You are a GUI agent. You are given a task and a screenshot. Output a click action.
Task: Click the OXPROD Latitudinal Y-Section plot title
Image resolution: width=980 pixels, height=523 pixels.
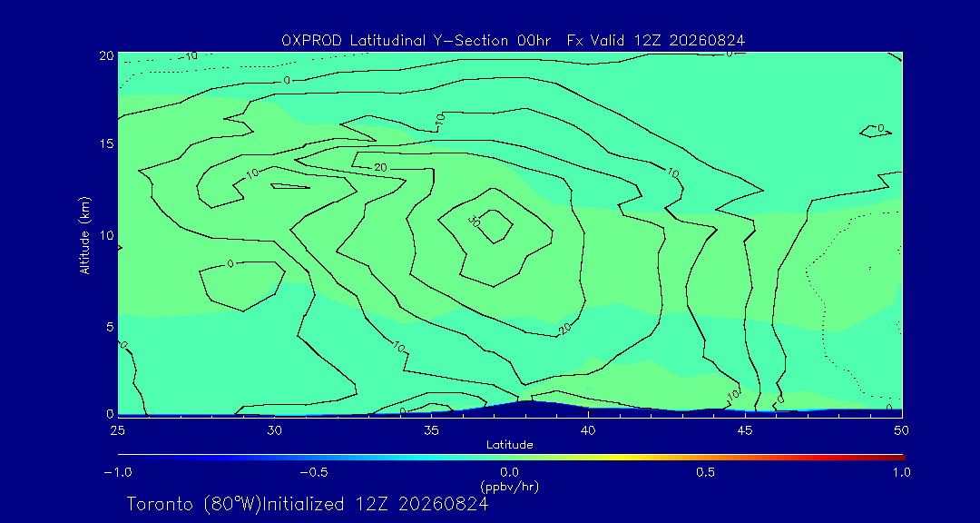pos(513,41)
